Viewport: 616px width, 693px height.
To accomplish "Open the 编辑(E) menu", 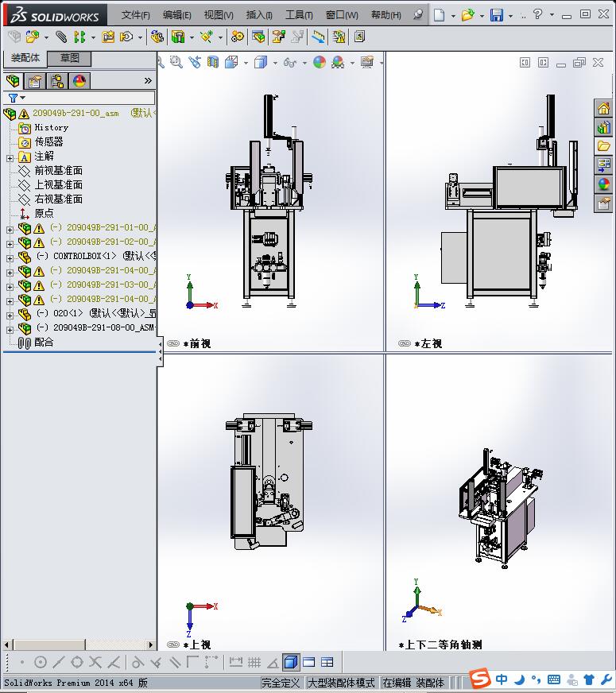I will (x=176, y=15).
